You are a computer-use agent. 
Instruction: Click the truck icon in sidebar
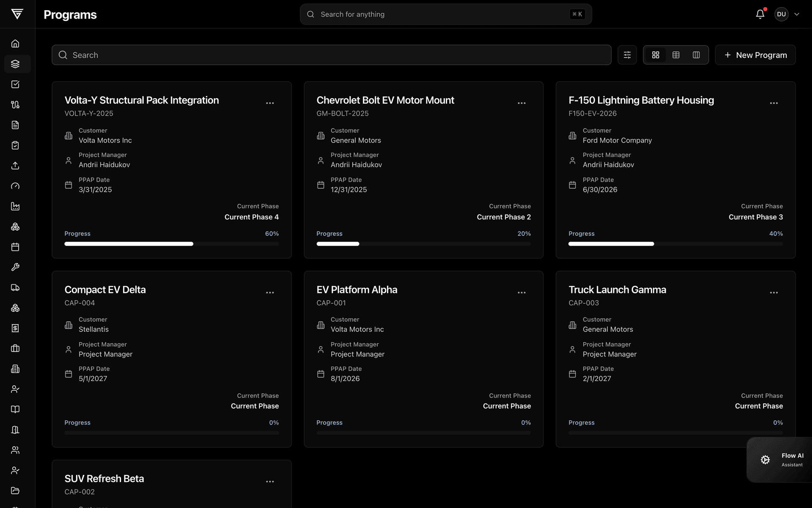point(15,287)
